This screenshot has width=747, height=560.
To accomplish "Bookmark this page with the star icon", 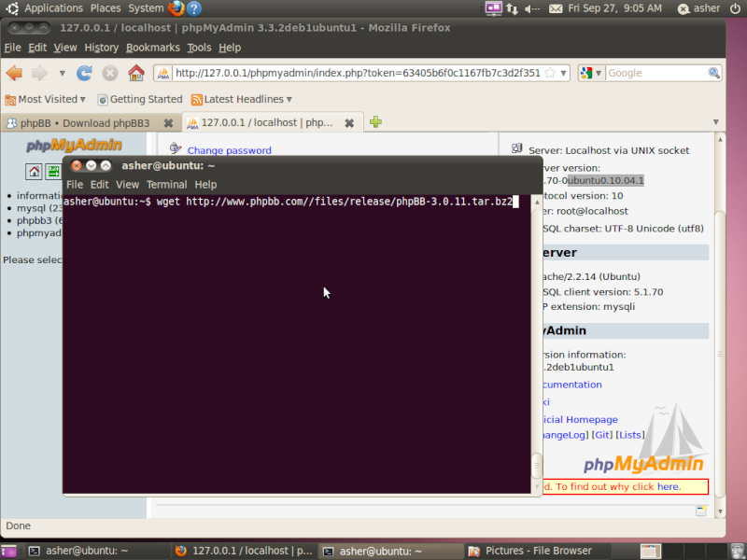I will tap(550, 73).
